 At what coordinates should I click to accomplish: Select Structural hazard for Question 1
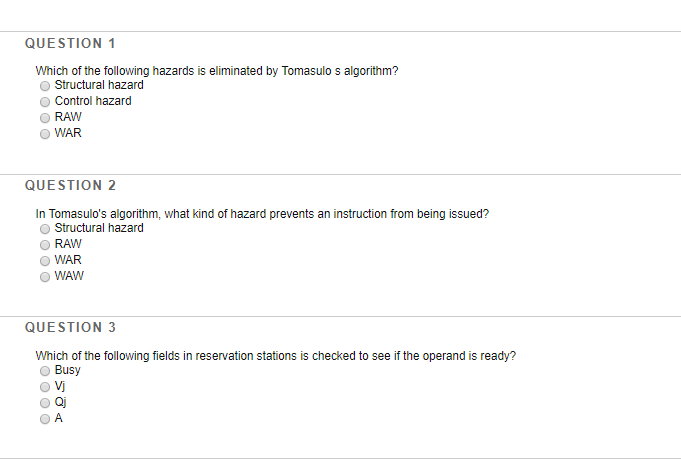[x=45, y=86]
